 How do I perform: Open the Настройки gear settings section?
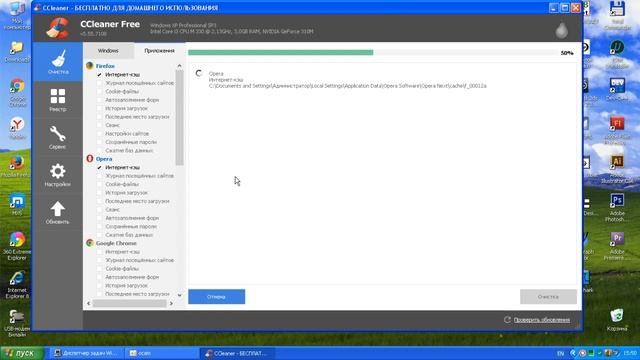click(x=58, y=175)
